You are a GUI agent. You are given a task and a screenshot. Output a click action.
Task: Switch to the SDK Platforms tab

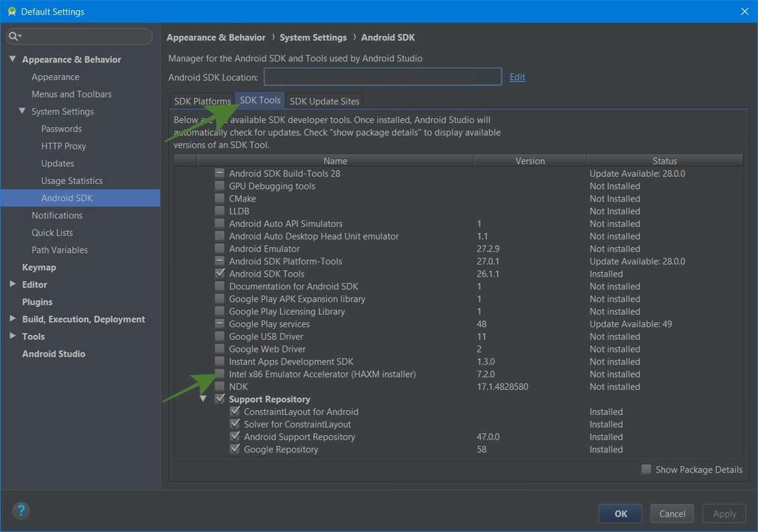tap(203, 101)
